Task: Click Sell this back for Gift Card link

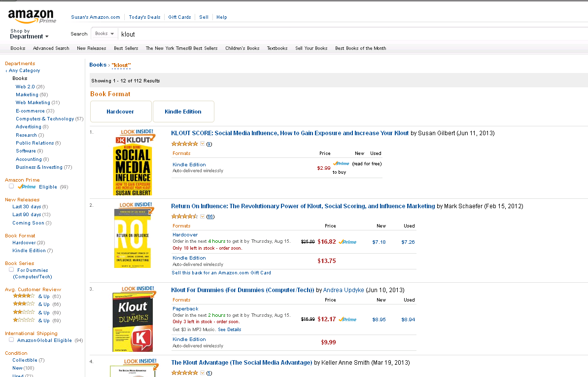Action: pyautogui.click(x=221, y=273)
